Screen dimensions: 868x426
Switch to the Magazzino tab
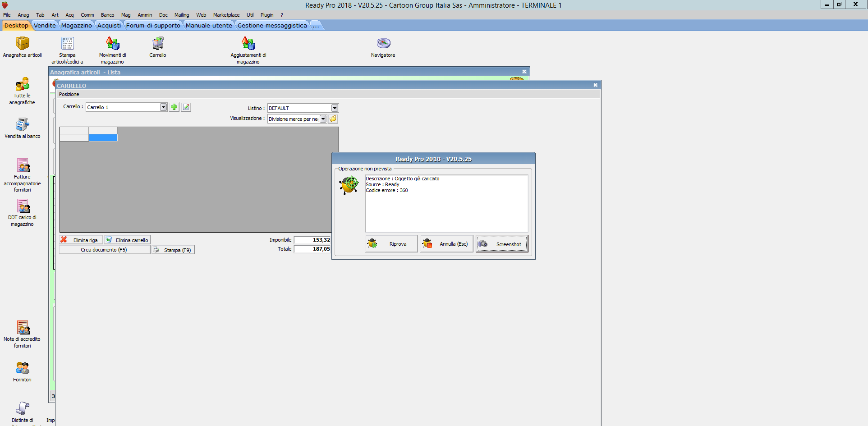coord(77,25)
